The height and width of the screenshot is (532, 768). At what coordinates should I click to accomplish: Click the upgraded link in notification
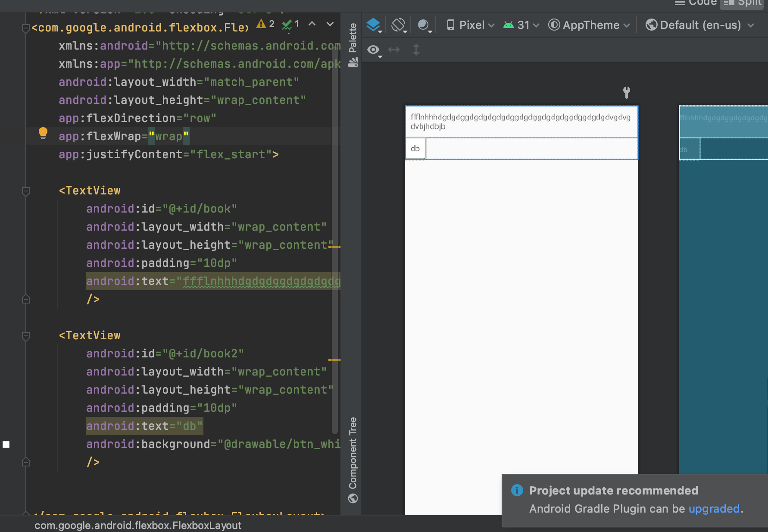pyautogui.click(x=714, y=509)
